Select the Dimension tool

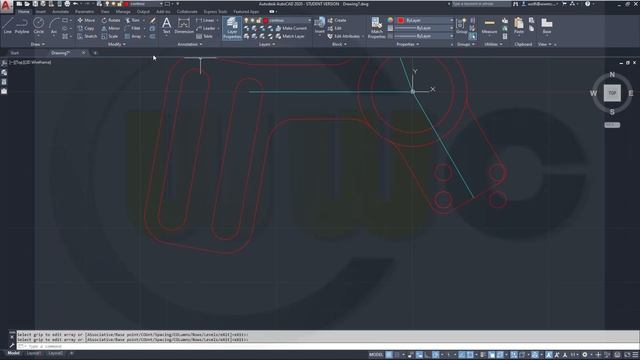pos(184,26)
